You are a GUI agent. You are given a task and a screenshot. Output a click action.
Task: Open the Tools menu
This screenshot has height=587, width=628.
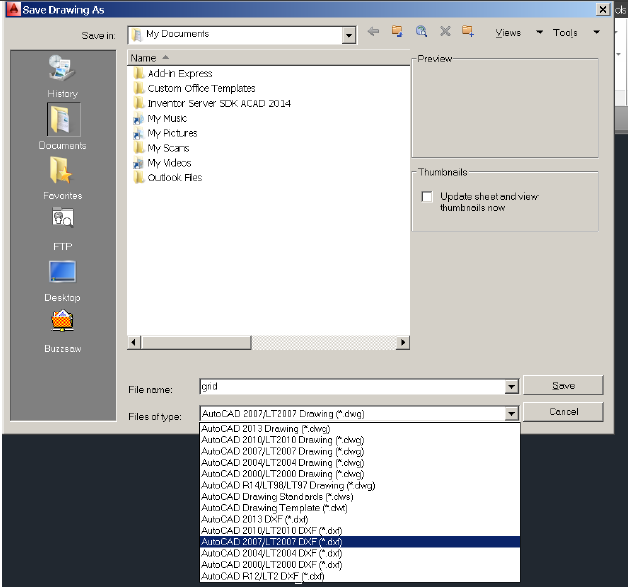[565, 32]
